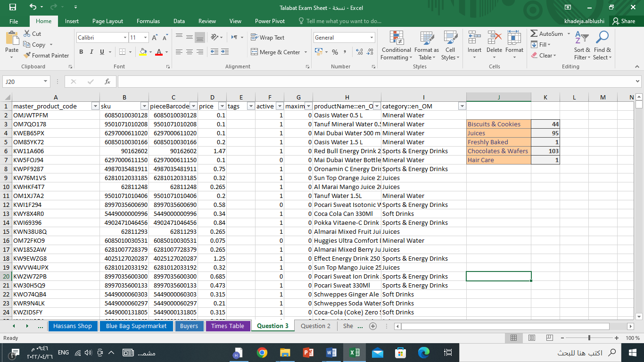The height and width of the screenshot is (362, 644).
Task: Apply bold formatting from the Font group
Action: point(81,52)
